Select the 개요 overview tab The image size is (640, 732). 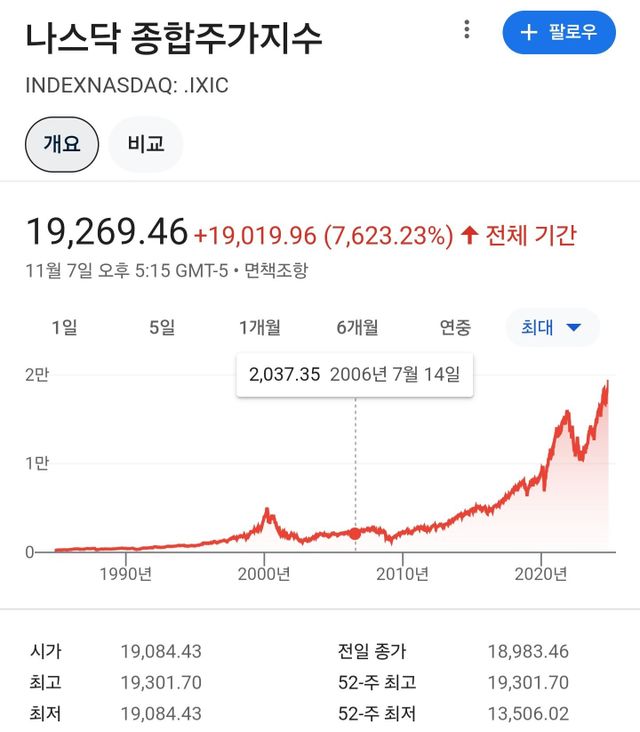coord(61,144)
